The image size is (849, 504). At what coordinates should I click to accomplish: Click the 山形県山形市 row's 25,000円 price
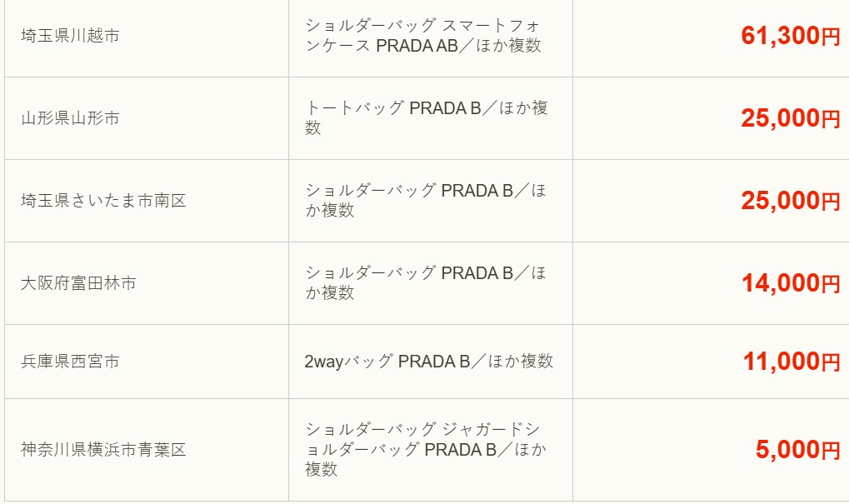coord(790,118)
